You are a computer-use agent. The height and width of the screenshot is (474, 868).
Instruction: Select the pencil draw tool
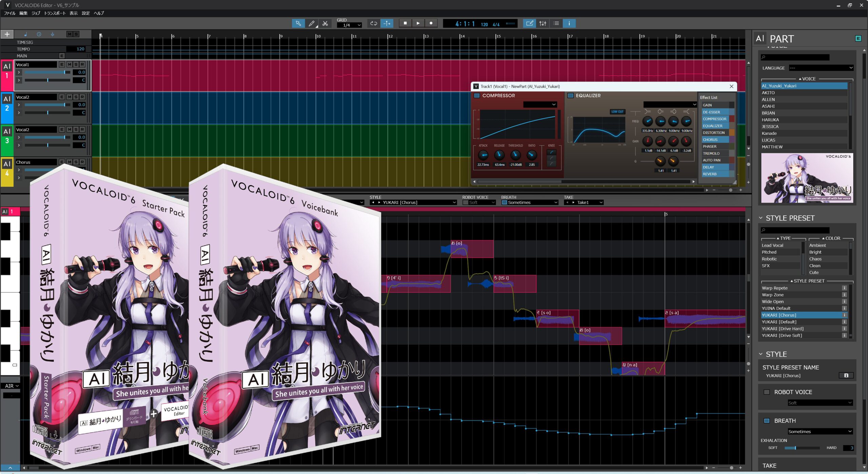311,23
